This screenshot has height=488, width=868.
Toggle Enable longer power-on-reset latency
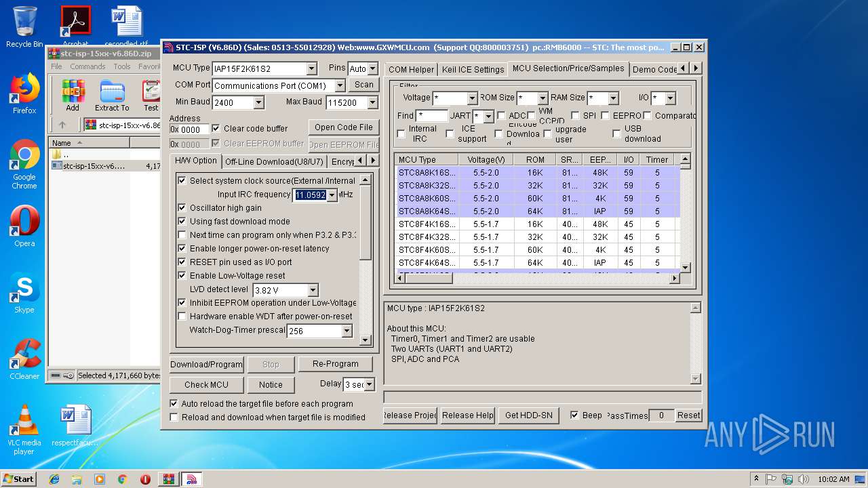pyautogui.click(x=182, y=248)
